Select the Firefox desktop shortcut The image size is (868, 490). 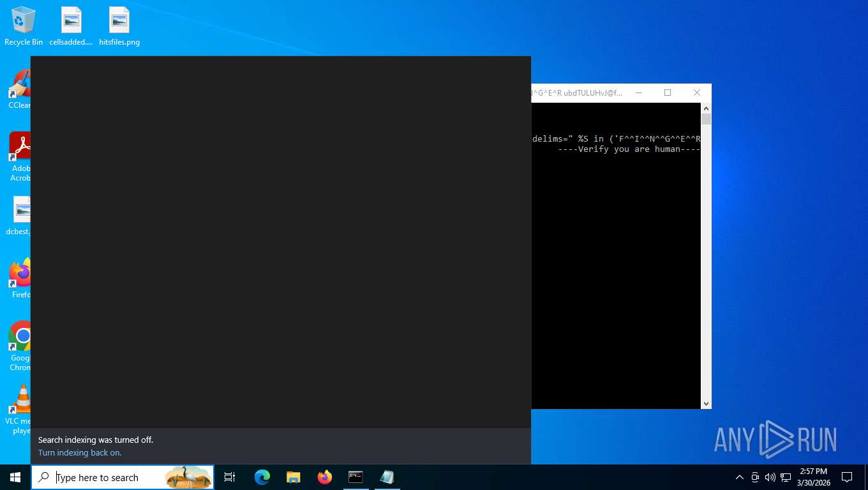click(20, 278)
